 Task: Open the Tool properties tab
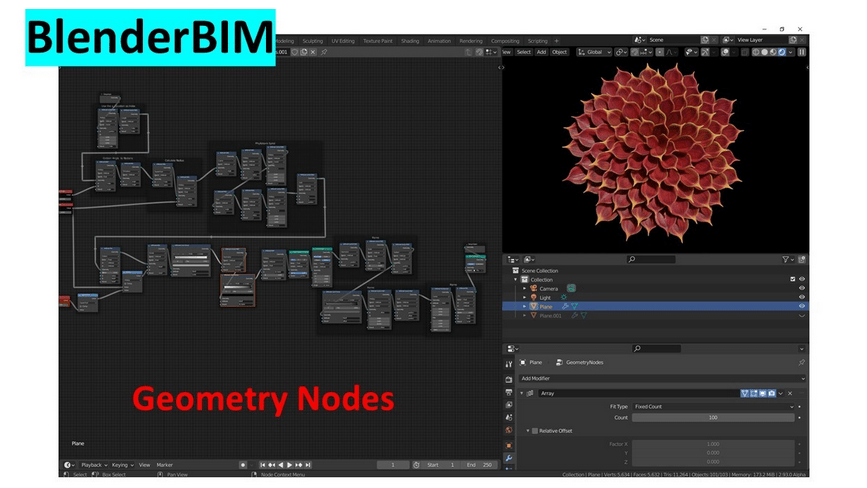(509, 362)
